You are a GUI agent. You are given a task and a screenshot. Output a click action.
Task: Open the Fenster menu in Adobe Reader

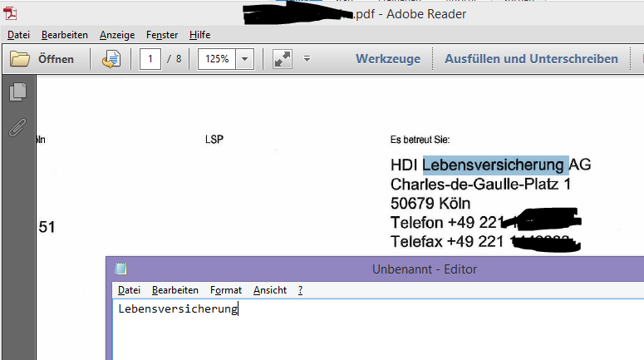pos(162,35)
